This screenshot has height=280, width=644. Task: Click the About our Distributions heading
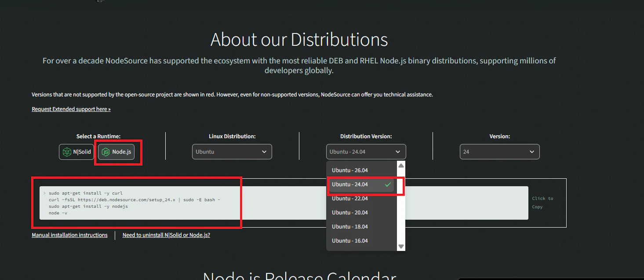(x=299, y=40)
